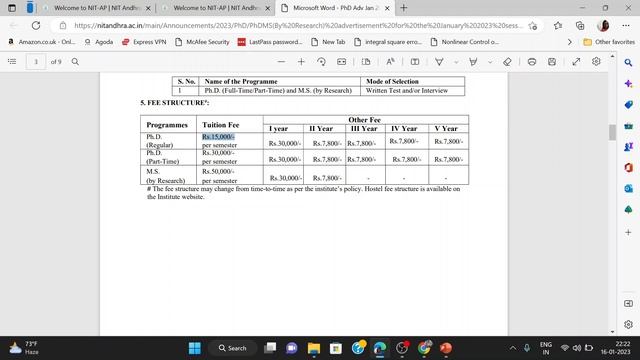Open the Microsoft Office icon in sidebar
The image size is (640, 360).
[628, 167]
